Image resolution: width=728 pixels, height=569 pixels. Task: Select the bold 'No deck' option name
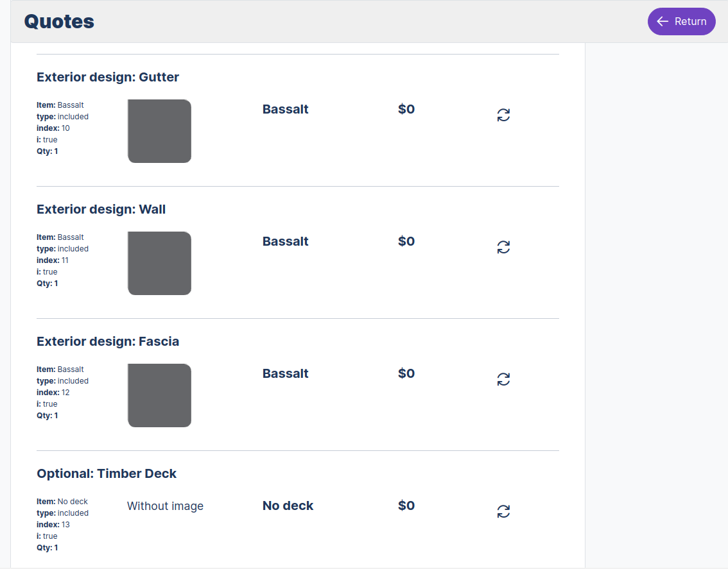[288, 505]
